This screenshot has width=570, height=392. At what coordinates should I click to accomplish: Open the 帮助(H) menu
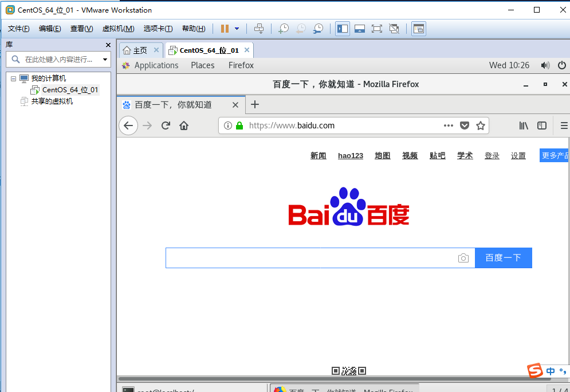pyautogui.click(x=194, y=28)
